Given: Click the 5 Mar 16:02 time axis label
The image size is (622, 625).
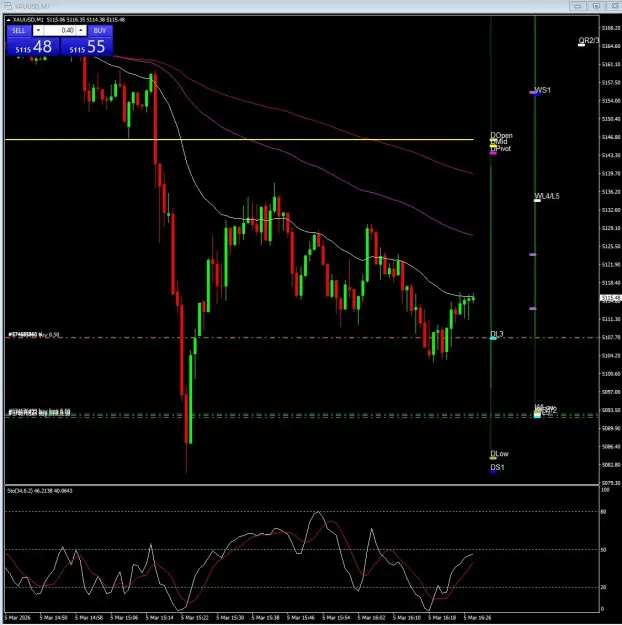Looking at the screenshot, I should tap(372, 618).
